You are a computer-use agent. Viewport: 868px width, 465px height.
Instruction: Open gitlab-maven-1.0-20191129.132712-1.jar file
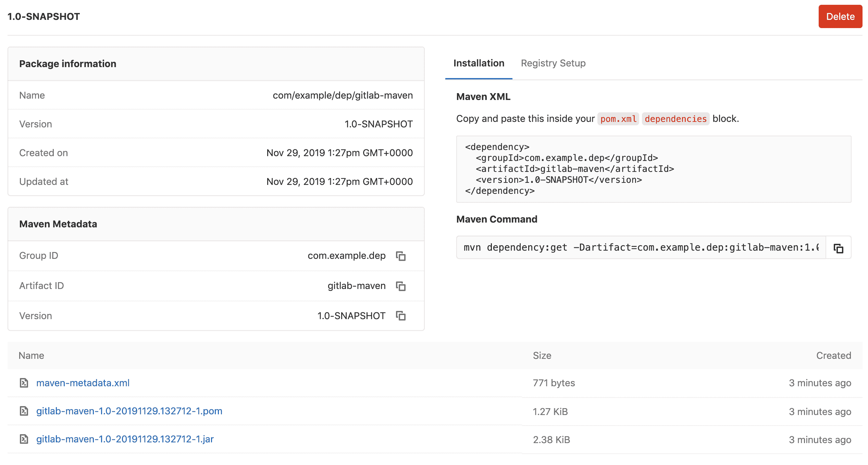[125, 439]
